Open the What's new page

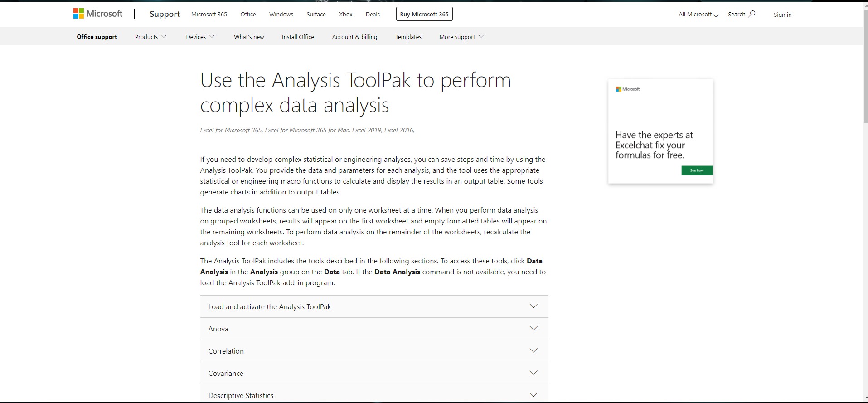click(249, 37)
